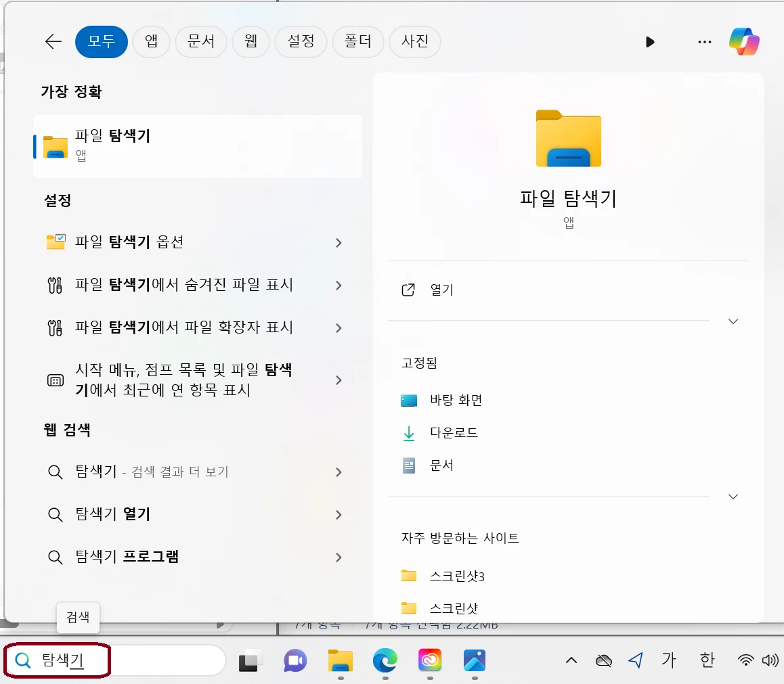
Task: Open Wi-Fi network settings tray icon
Action: 745,660
